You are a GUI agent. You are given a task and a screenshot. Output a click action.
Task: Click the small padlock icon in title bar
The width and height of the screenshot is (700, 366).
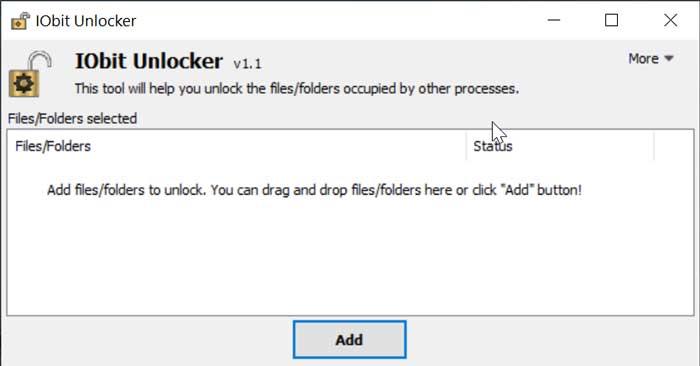pos(20,21)
